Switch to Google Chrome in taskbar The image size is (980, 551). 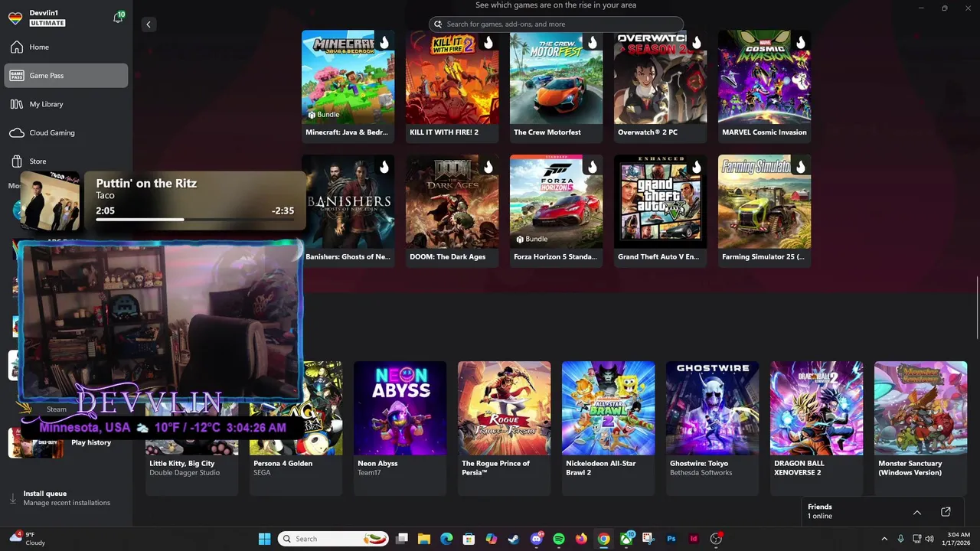click(604, 539)
